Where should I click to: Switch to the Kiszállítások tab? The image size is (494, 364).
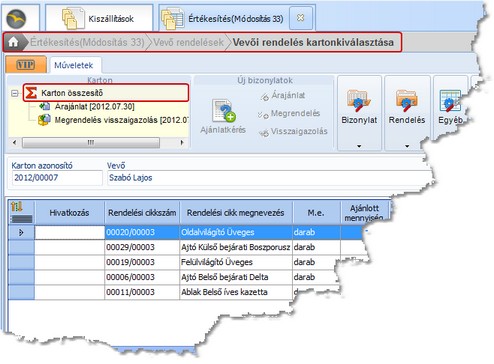pos(99,18)
